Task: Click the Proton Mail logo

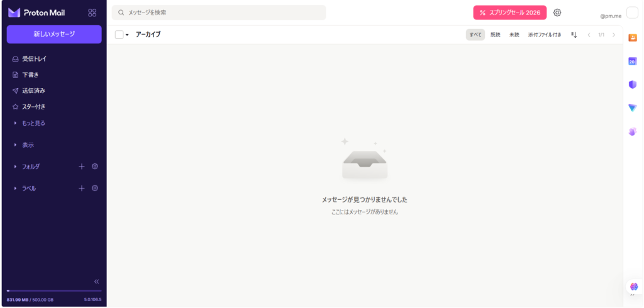Action: tap(36, 13)
